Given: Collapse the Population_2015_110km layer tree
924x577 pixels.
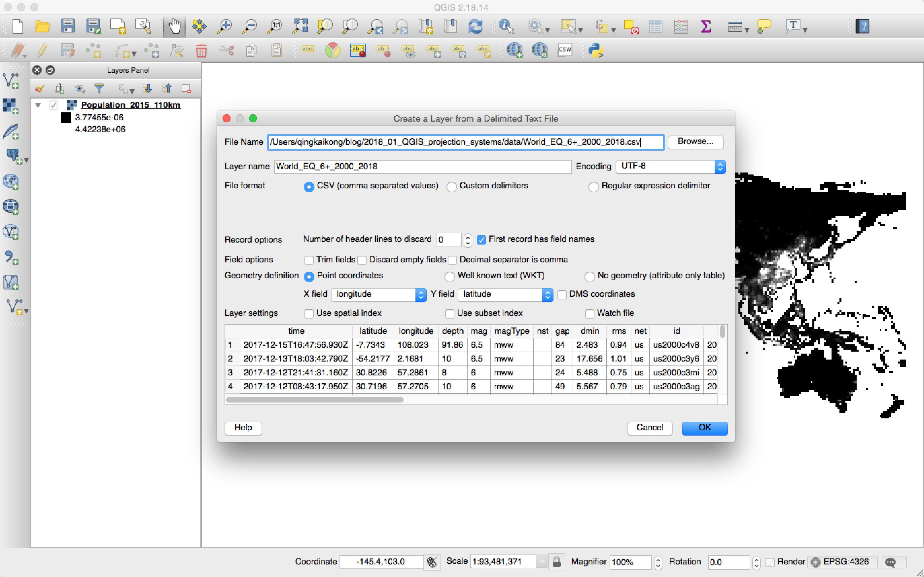Looking at the screenshot, I should pyautogui.click(x=38, y=105).
